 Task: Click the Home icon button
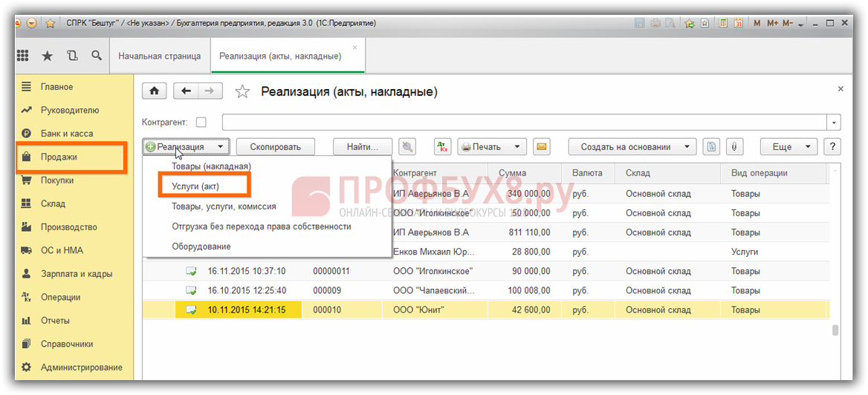[x=154, y=91]
